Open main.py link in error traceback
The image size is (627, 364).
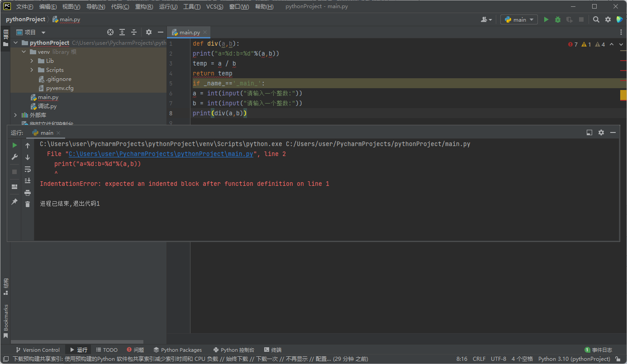tap(161, 154)
